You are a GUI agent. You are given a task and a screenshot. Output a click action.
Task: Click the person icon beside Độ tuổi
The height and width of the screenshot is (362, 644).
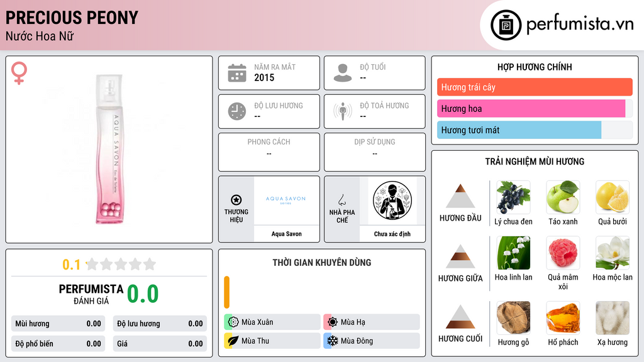click(x=343, y=73)
